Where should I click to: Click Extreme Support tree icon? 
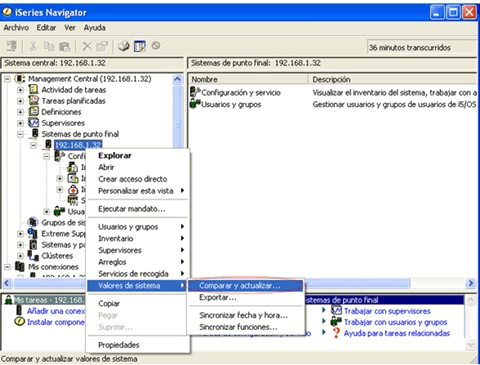point(33,233)
